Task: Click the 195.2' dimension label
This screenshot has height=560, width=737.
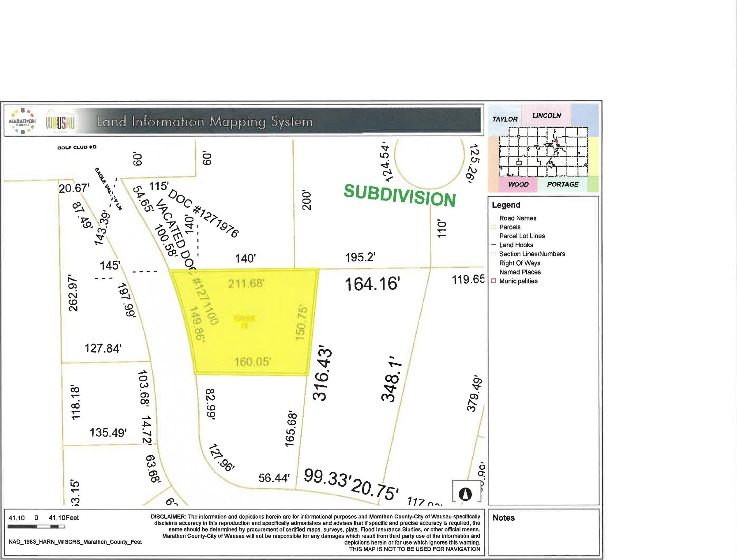Action: [360, 257]
